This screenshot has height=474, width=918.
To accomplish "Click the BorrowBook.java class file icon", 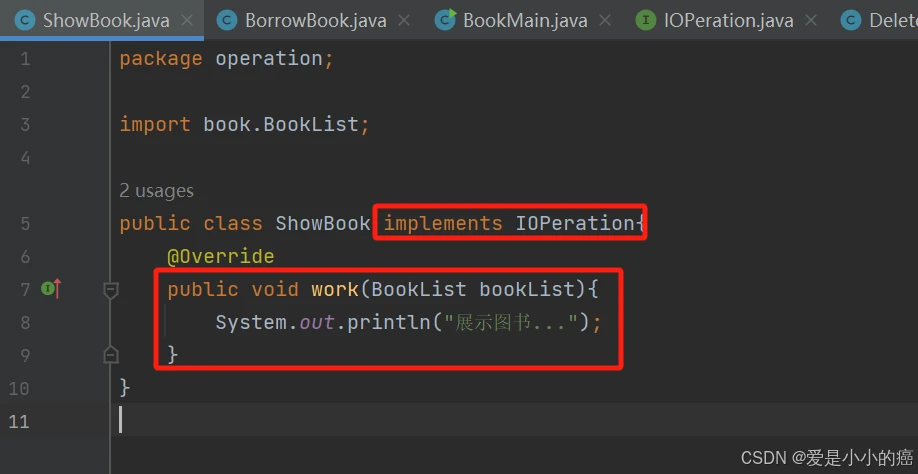I will pos(227,20).
